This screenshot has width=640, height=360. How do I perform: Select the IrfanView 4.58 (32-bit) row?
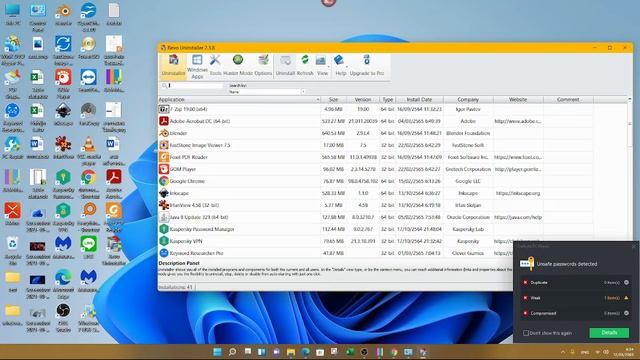pyautogui.click(x=376, y=205)
